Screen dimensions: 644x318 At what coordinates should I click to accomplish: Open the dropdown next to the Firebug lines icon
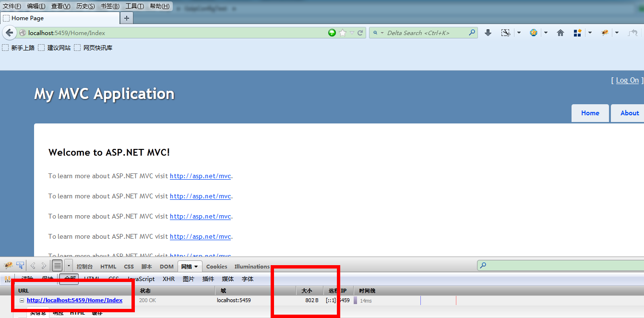[x=69, y=266]
